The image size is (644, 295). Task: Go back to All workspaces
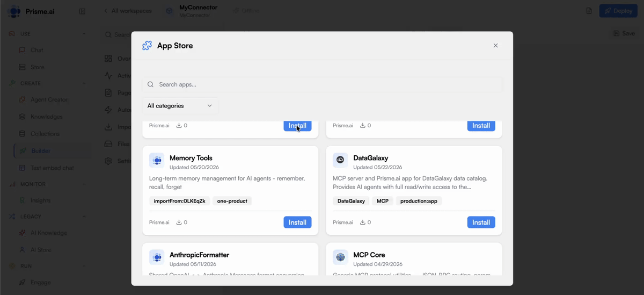point(128,11)
